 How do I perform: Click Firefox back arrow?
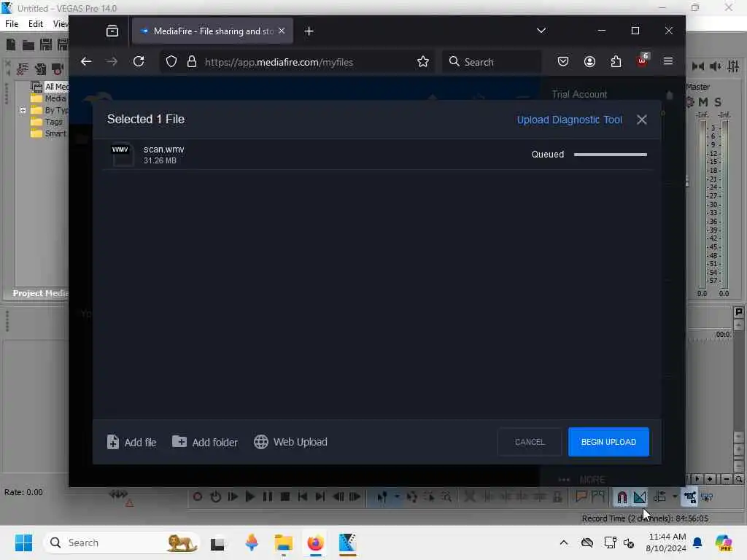click(x=86, y=62)
